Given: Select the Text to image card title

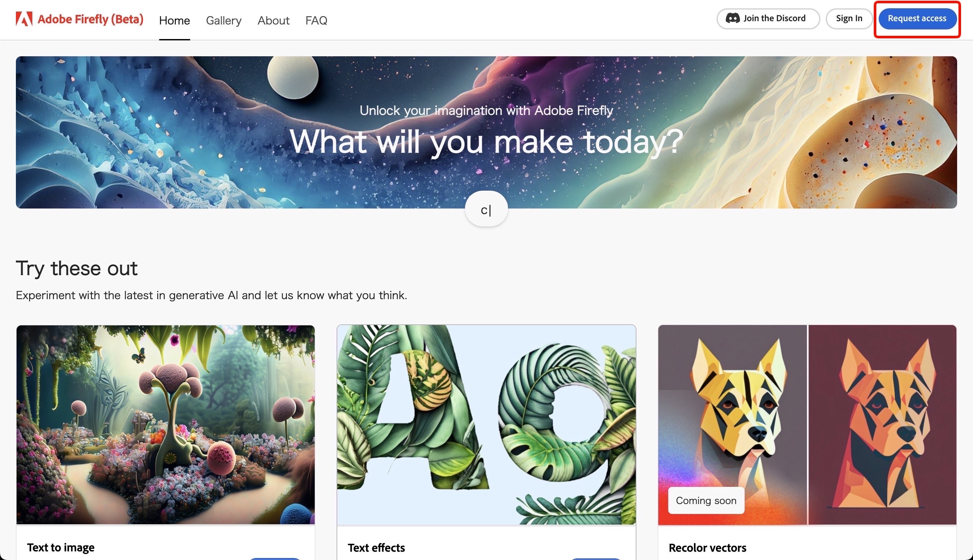Looking at the screenshot, I should pyautogui.click(x=61, y=547).
